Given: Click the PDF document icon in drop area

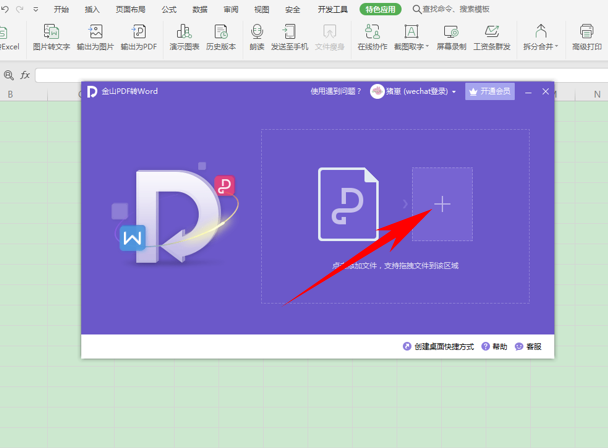Looking at the screenshot, I should click(x=348, y=204).
